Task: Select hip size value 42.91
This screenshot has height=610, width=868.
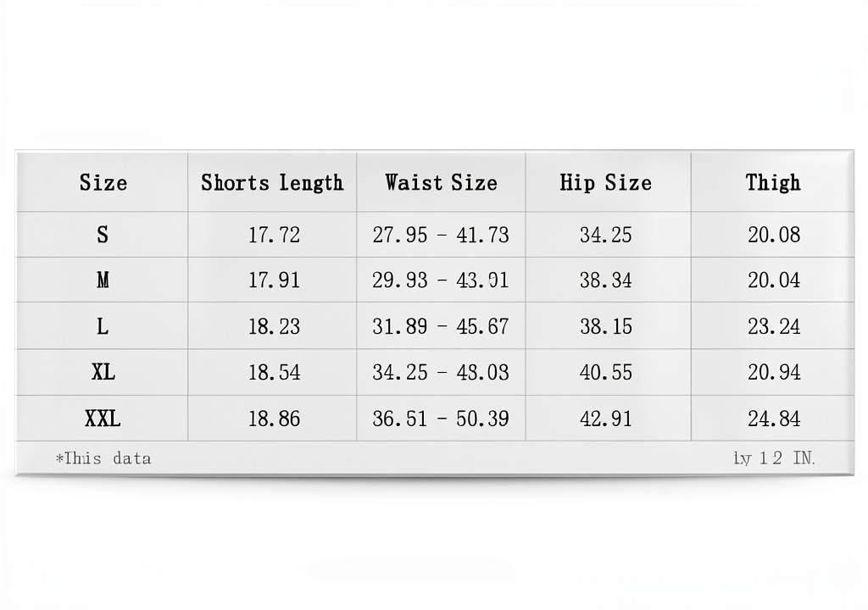Action: [605, 419]
